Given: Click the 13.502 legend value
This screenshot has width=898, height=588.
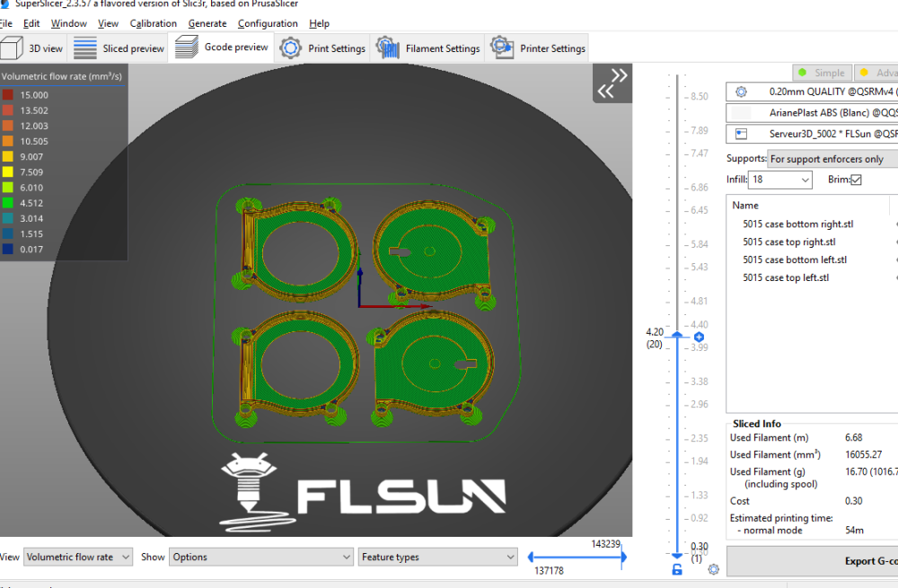Looking at the screenshot, I should pyautogui.click(x=34, y=110).
